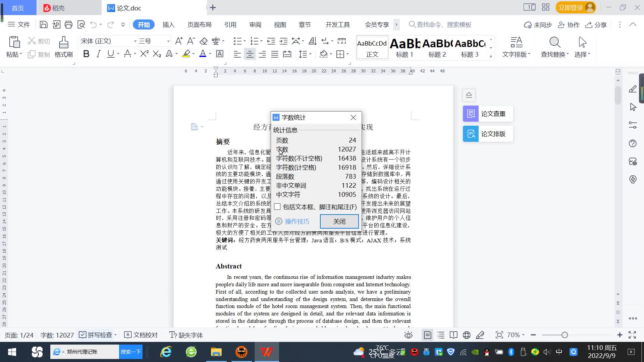Screen dimensions: 644x362
Task: Expand the styles gallery
Action: [x=491, y=56]
